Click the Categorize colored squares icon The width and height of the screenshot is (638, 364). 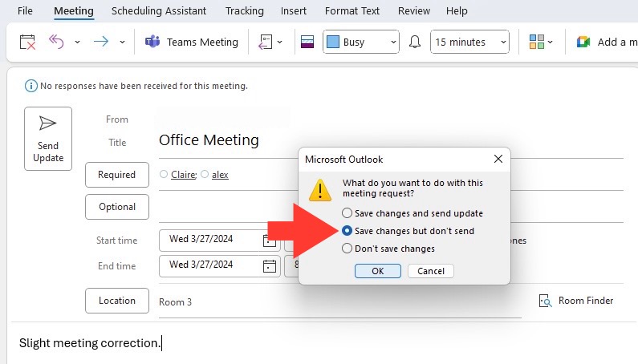tap(536, 42)
